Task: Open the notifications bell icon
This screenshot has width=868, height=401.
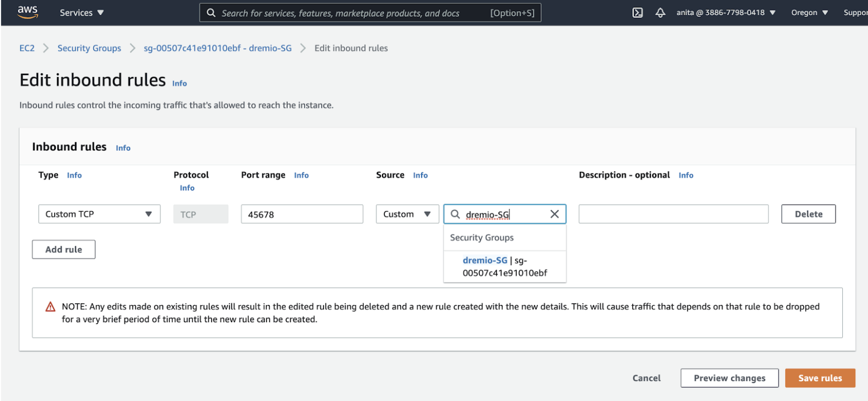Action: click(660, 13)
